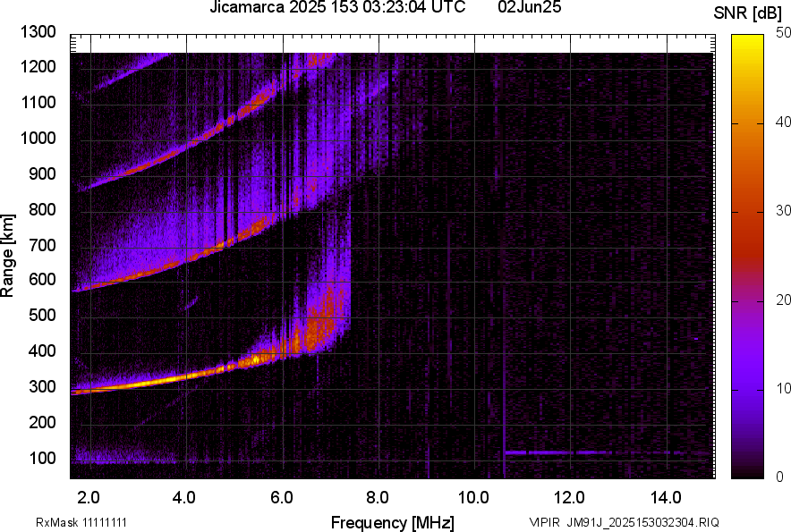
Task: Click the colorbar value '30'
Action: [x=783, y=211]
